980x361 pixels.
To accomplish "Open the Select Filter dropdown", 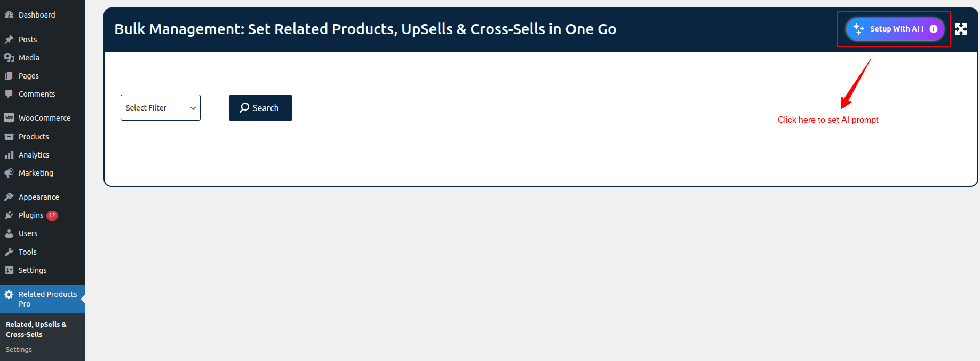I will [161, 108].
